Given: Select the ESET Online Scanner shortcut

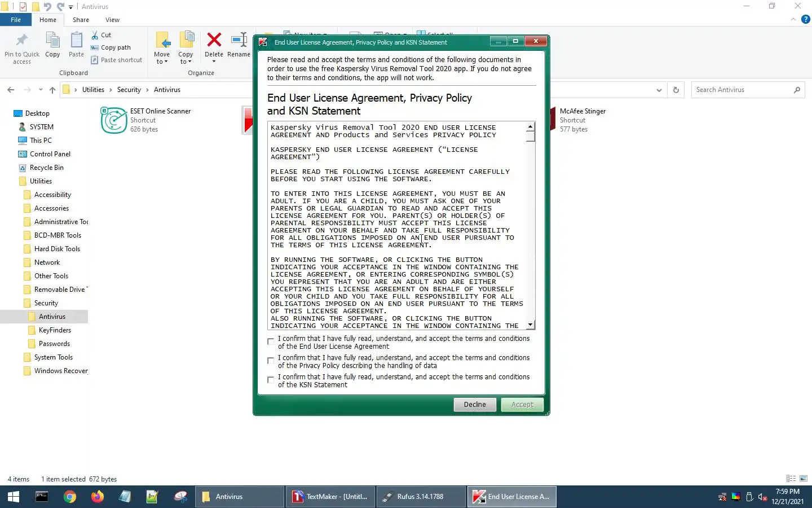Looking at the screenshot, I should click(147, 120).
